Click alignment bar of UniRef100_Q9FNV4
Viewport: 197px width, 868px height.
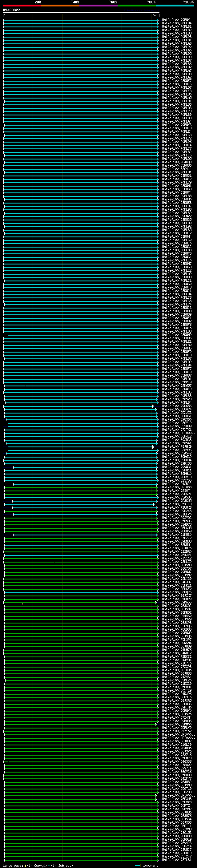point(81,20)
